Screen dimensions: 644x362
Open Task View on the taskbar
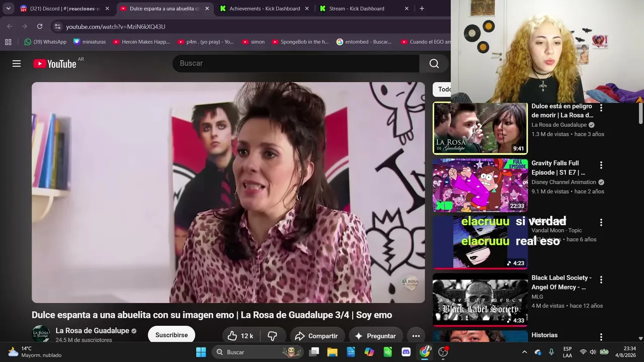point(314,352)
